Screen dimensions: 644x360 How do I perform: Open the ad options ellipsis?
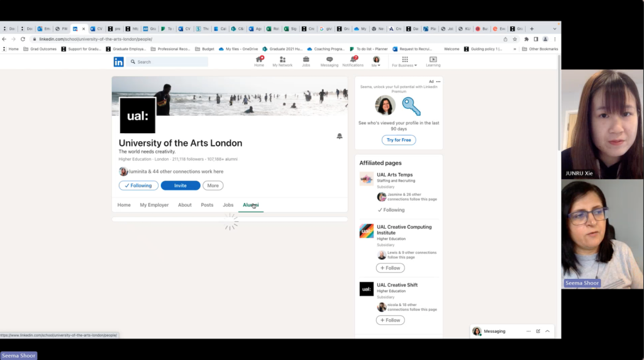438,82
